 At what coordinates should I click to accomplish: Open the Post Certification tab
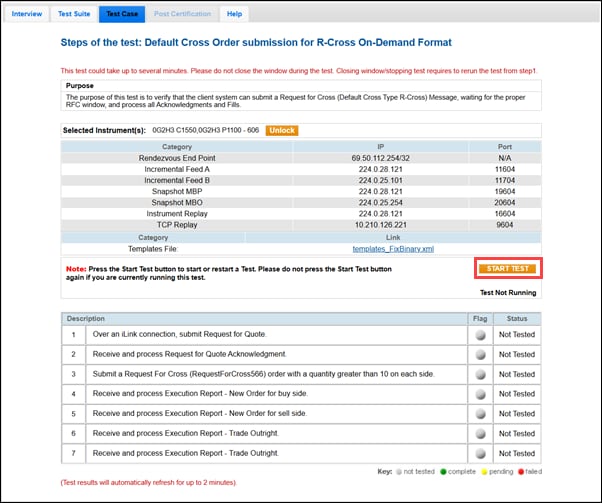tap(183, 14)
